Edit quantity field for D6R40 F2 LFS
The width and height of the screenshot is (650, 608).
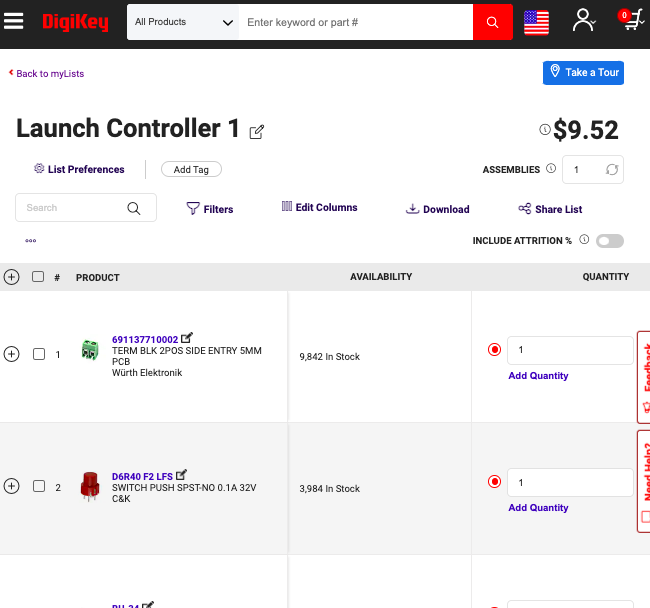(570, 482)
